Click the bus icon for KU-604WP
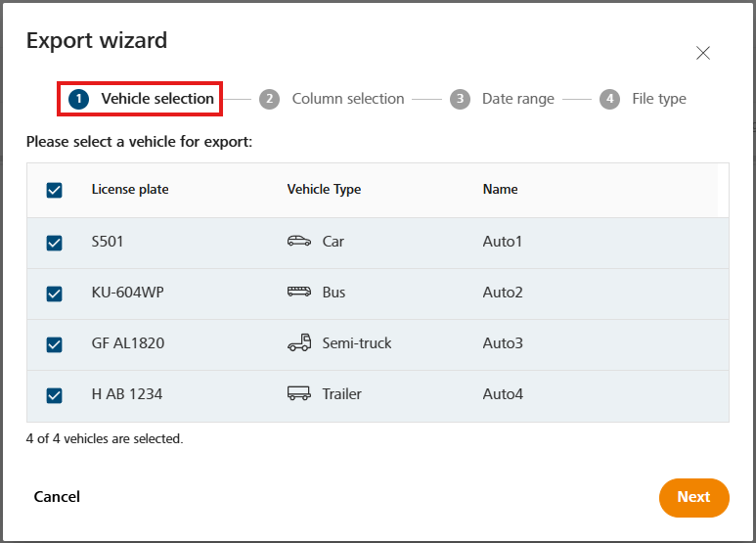This screenshot has height=543, width=756. [x=299, y=292]
